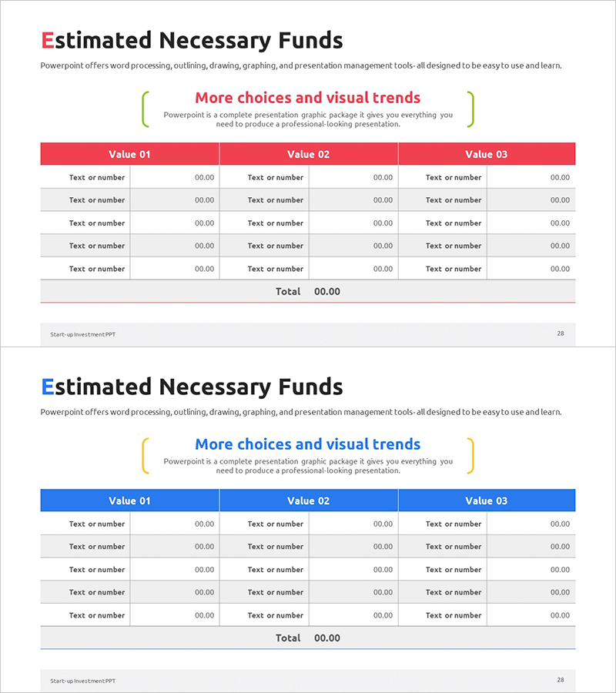Click the green right bracket shape
The width and height of the screenshot is (616, 693).
[x=471, y=109]
